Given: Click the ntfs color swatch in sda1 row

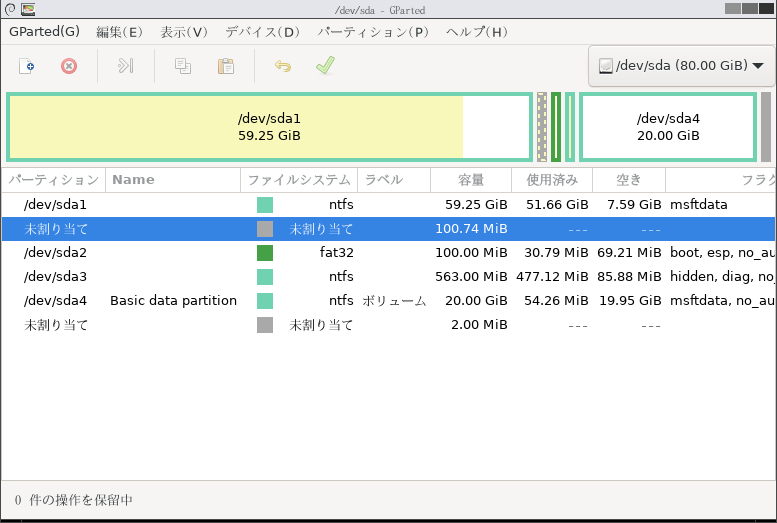Looking at the screenshot, I should (265, 205).
